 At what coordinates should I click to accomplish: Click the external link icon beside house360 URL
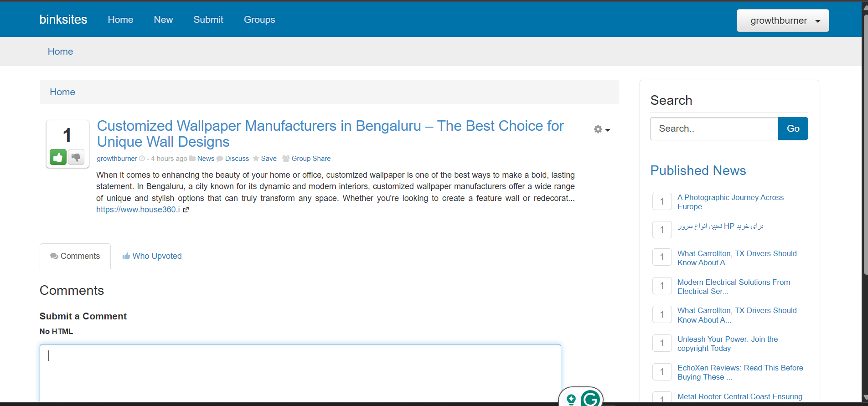[186, 210]
